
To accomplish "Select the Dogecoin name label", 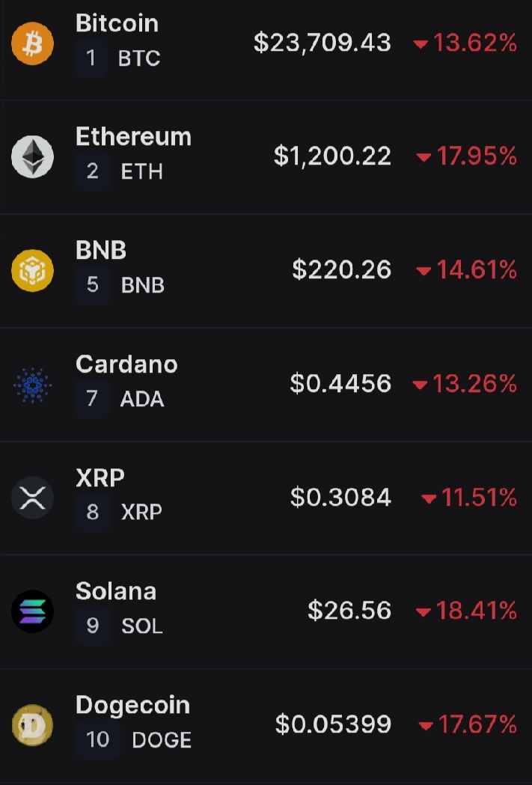I will point(133,706).
